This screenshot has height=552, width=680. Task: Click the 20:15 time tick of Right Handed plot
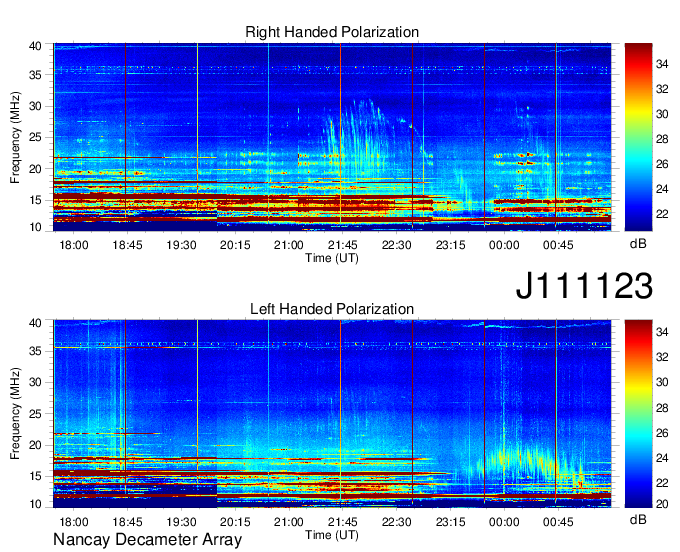[235, 245]
